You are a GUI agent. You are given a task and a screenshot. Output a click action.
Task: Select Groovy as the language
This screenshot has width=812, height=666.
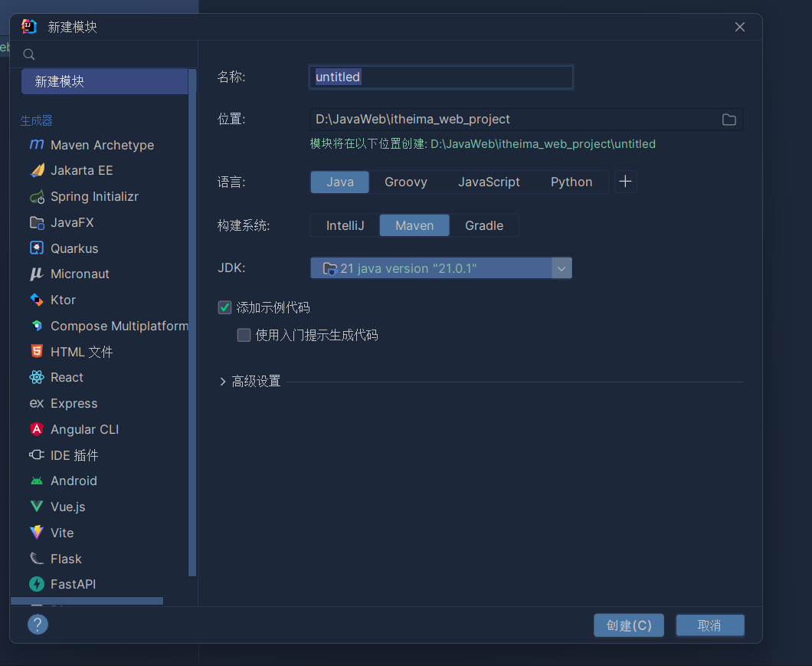click(x=405, y=182)
